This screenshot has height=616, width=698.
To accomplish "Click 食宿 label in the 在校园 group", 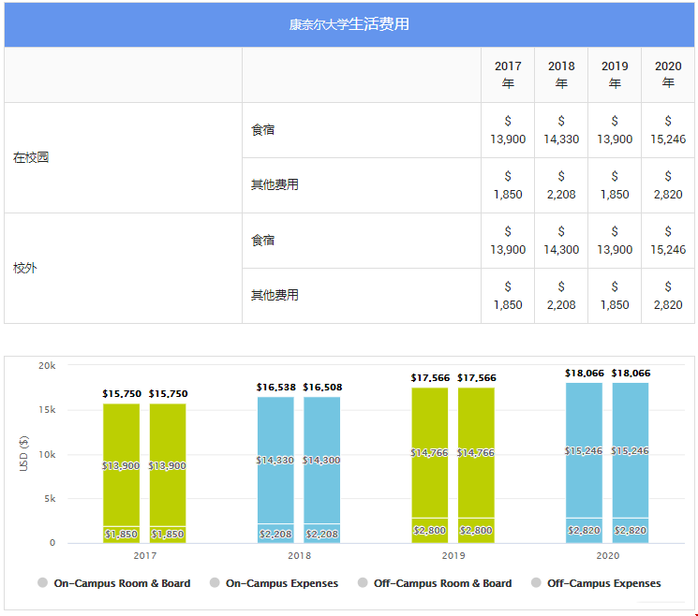I will point(262,130).
